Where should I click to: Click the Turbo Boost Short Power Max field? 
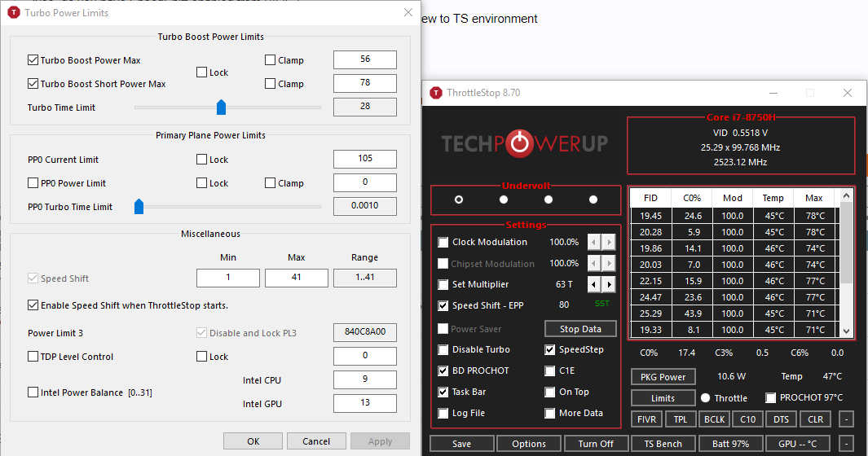[364, 83]
